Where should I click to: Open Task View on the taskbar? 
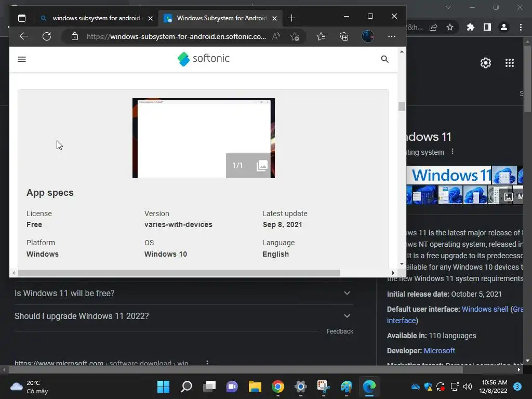[209, 387]
